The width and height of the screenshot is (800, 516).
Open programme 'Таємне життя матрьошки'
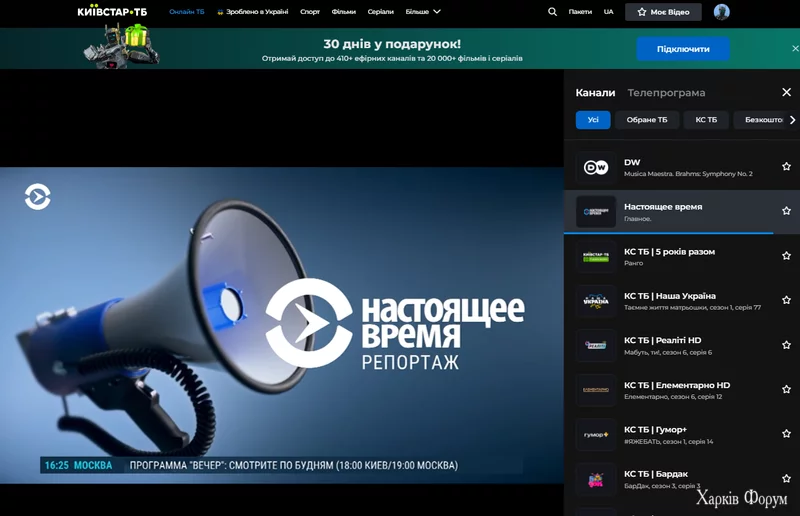point(692,307)
